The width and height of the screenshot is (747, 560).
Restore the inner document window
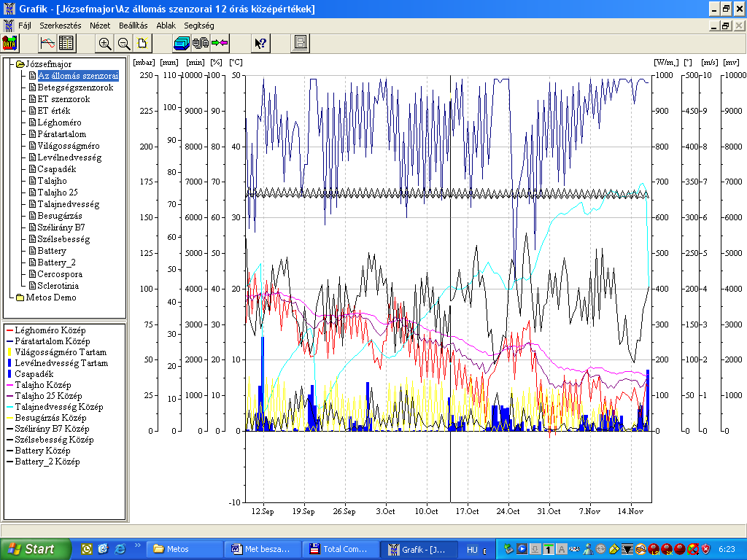tap(726, 26)
